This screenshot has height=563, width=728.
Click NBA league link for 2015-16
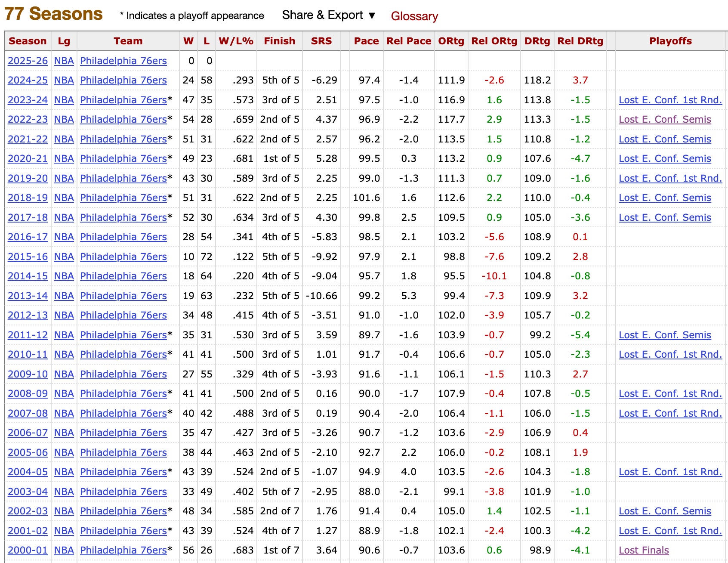64,257
